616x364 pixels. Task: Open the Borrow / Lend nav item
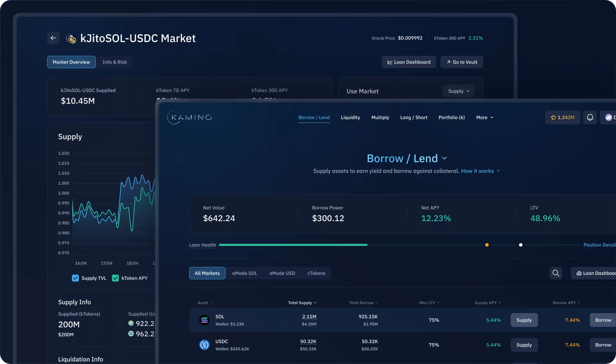tap(314, 118)
